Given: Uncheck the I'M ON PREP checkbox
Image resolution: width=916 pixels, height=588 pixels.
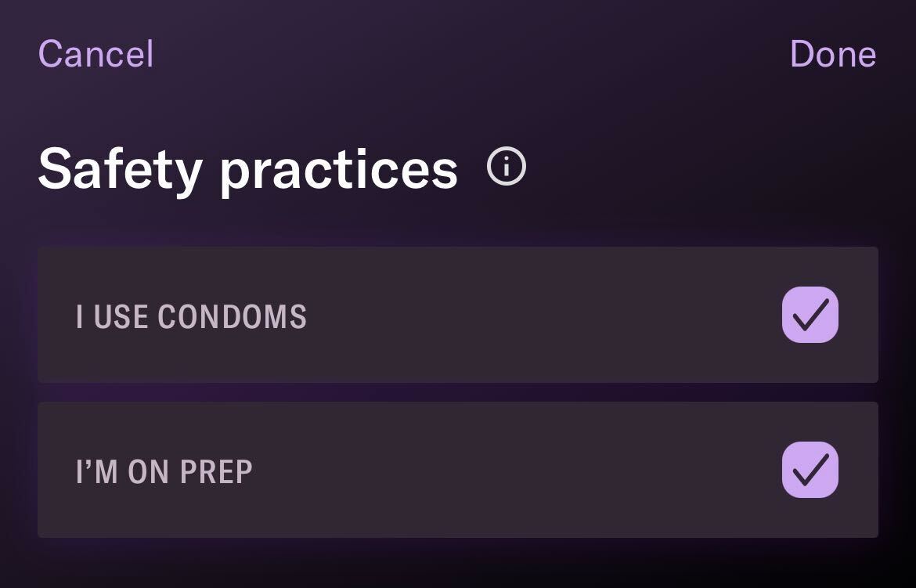Looking at the screenshot, I should (810, 469).
